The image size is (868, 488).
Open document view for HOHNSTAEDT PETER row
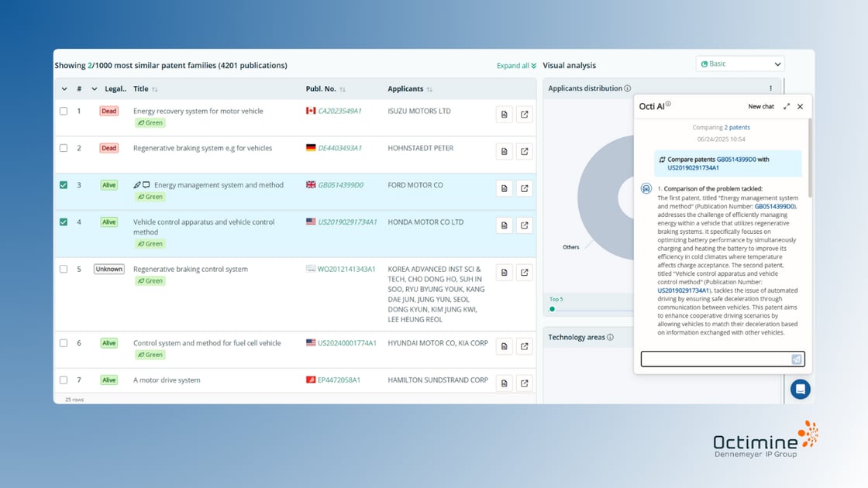(504, 152)
